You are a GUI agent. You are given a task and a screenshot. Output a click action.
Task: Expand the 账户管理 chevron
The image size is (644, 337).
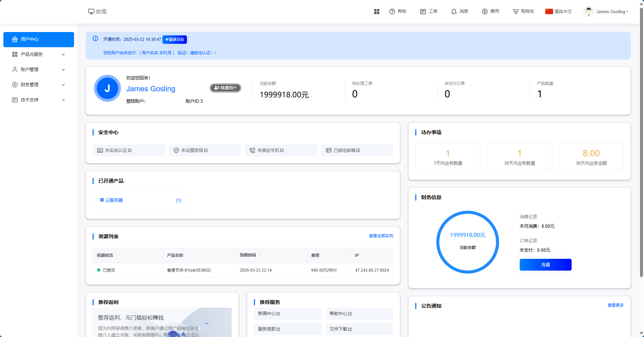point(63,70)
